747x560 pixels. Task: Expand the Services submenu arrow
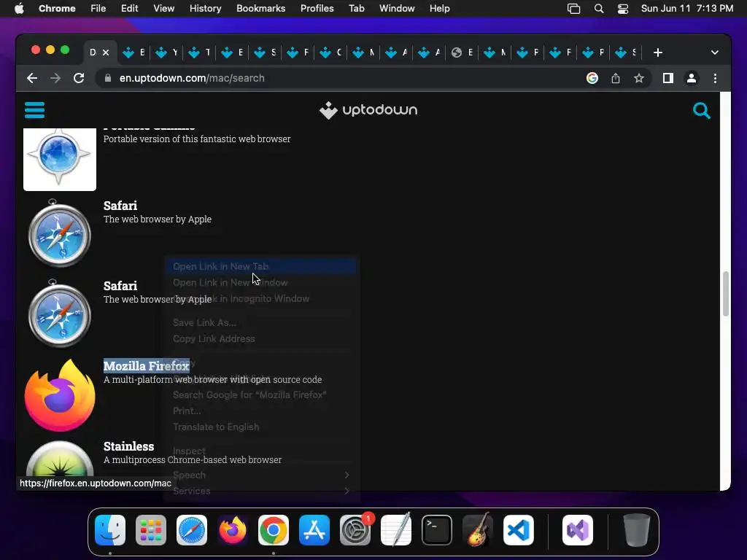click(347, 491)
